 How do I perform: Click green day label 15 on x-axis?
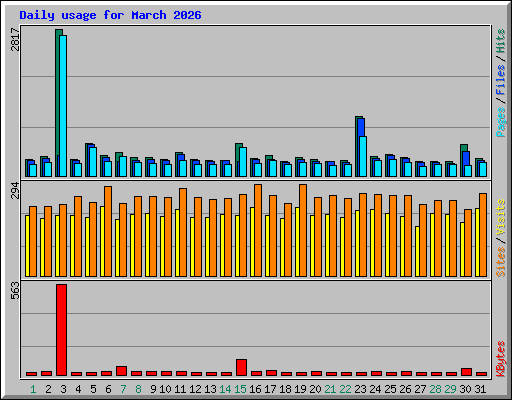pyautogui.click(x=240, y=389)
